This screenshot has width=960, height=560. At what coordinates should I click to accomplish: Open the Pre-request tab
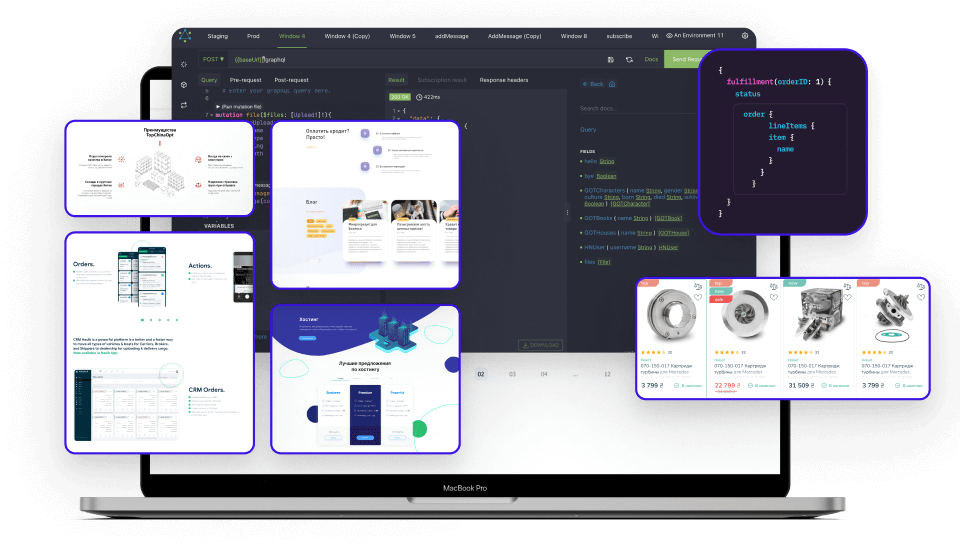click(245, 80)
